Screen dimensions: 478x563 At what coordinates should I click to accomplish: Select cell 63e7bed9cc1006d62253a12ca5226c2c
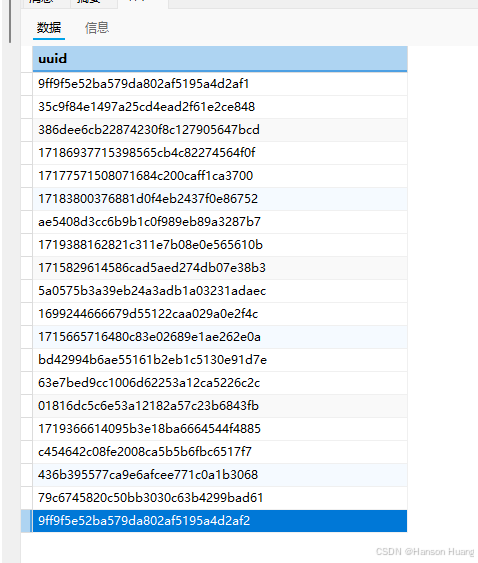pos(220,383)
